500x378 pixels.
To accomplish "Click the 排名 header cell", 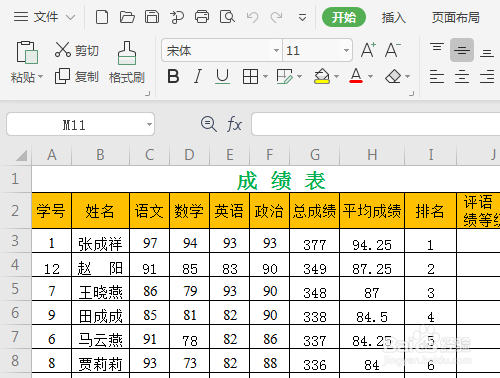I will pos(430,211).
